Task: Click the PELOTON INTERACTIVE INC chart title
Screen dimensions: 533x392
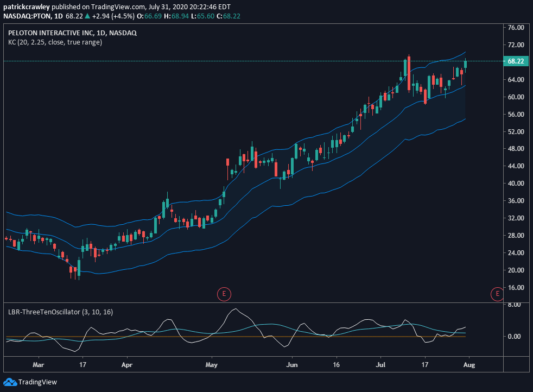Action: click(72, 33)
